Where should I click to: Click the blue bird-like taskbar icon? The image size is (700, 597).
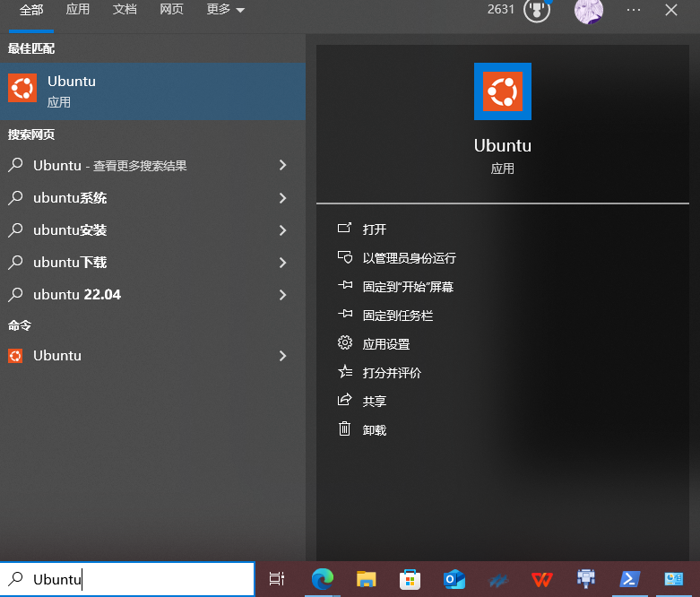tap(498, 580)
